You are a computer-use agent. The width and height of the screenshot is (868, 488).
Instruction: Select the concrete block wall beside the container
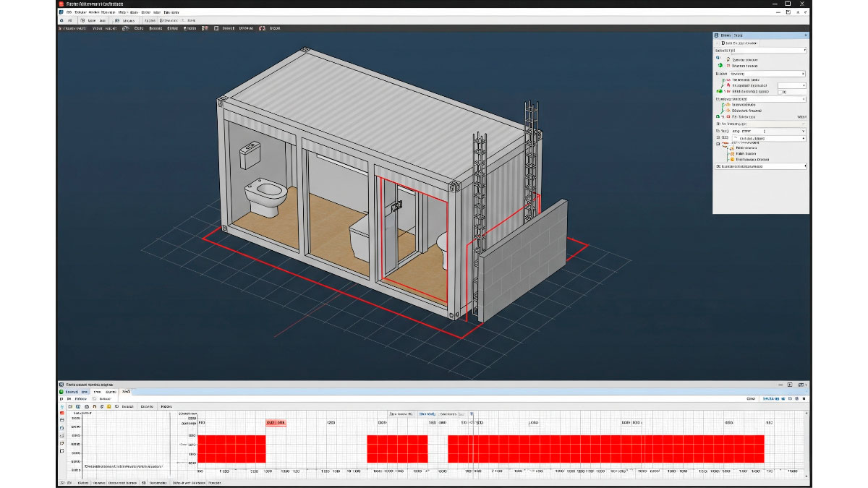click(x=524, y=261)
